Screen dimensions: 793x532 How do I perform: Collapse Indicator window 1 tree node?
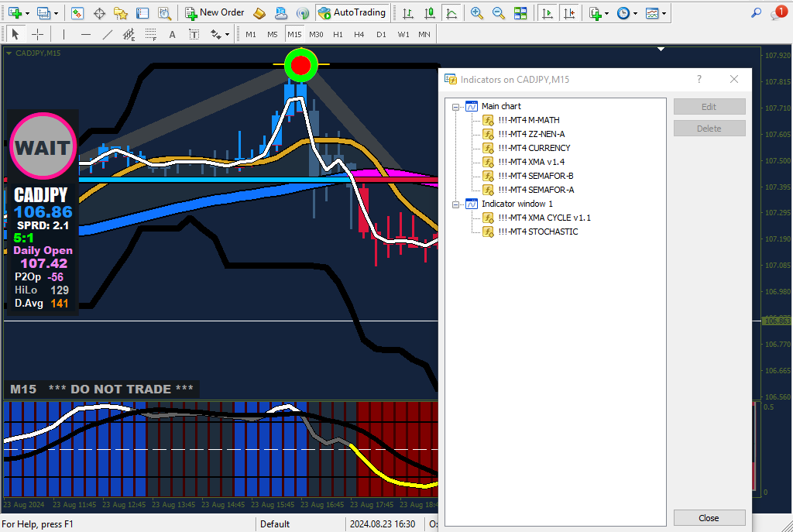[x=456, y=204]
